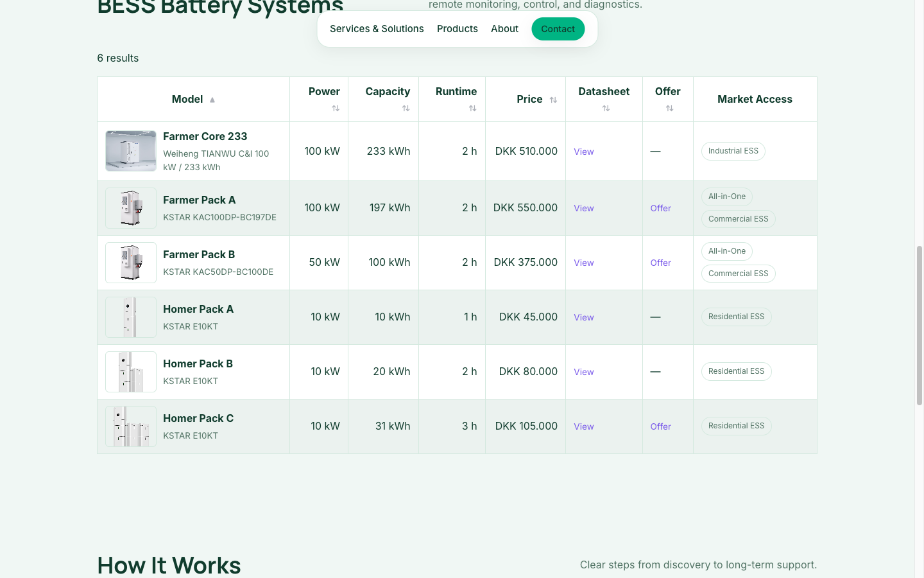View datasheet for Homer Pack C

pyautogui.click(x=584, y=426)
